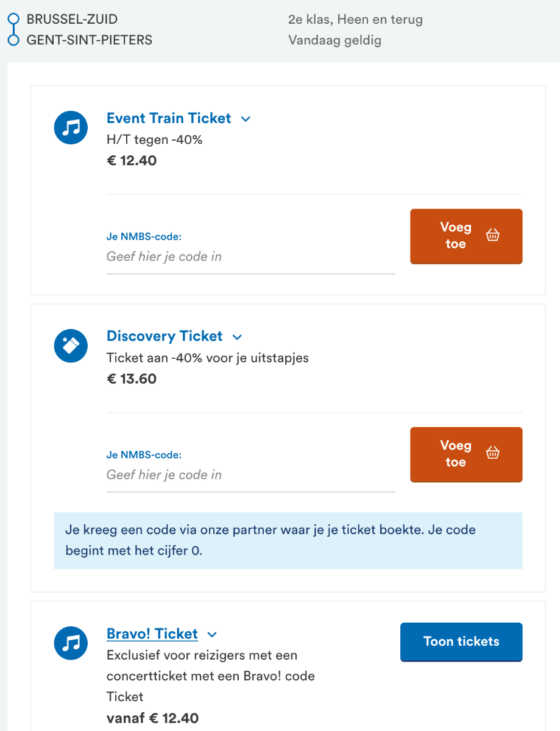Image resolution: width=560 pixels, height=731 pixels.
Task: Add Event Train Ticket with Voeg toe
Action: [x=466, y=236]
